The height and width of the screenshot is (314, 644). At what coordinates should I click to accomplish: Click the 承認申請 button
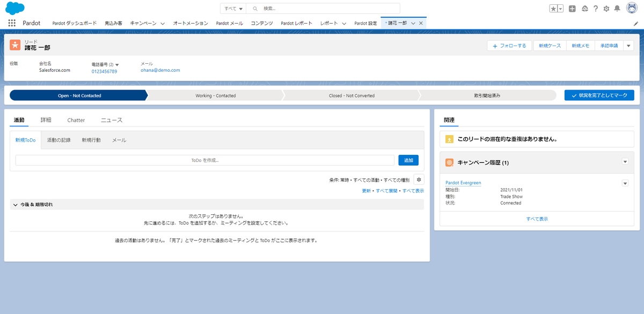(609, 46)
